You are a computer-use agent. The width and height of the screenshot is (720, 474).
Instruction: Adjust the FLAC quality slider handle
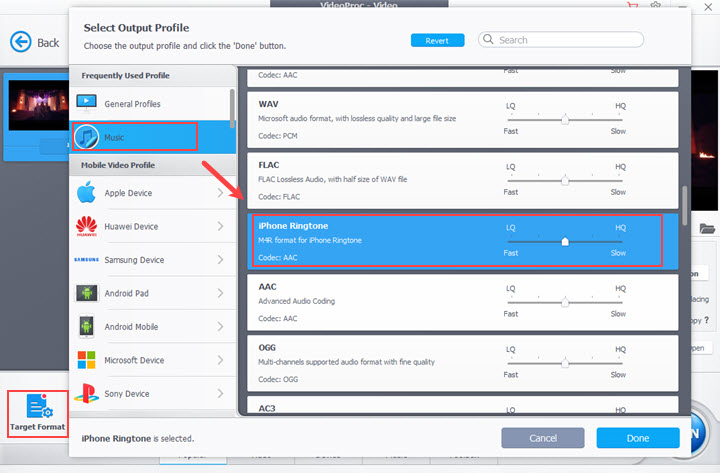[565, 181]
